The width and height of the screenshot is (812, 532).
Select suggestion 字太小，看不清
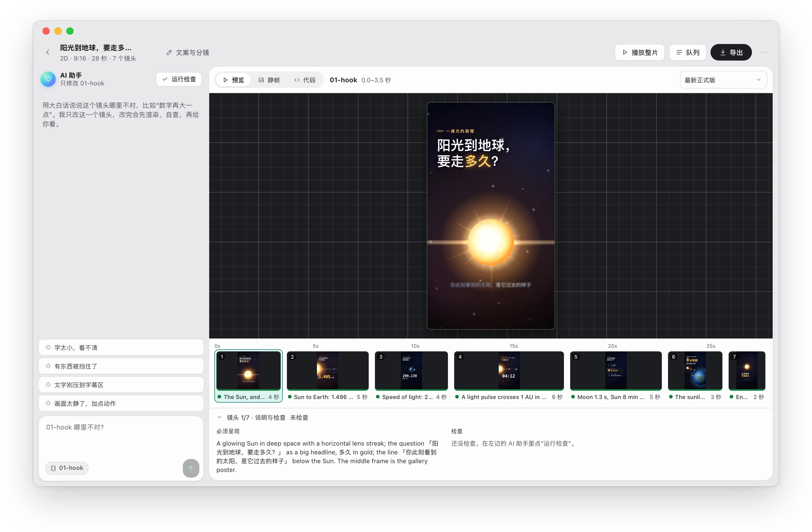coord(121,348)
